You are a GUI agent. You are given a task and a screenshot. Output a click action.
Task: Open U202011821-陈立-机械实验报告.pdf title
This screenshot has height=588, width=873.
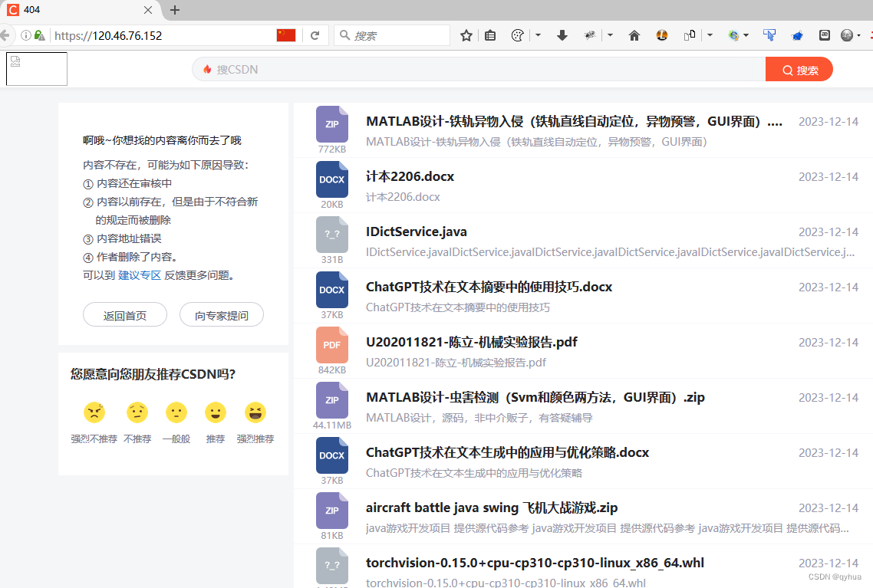pyautogui.click(x=472, y=342)
